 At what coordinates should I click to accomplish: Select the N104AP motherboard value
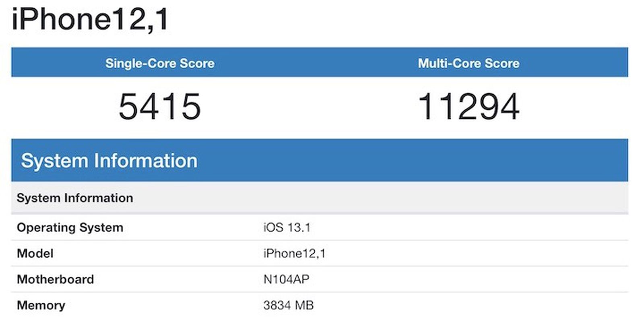286,279
